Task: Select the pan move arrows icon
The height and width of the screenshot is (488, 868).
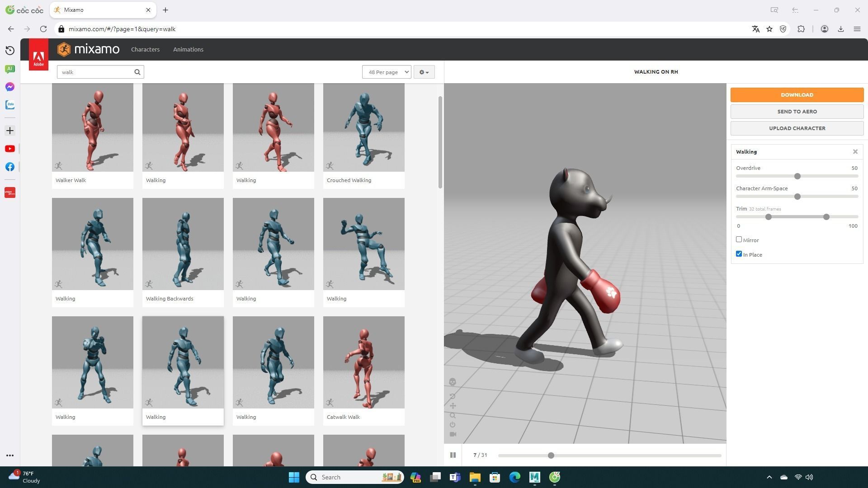Action: coord(453,406)
